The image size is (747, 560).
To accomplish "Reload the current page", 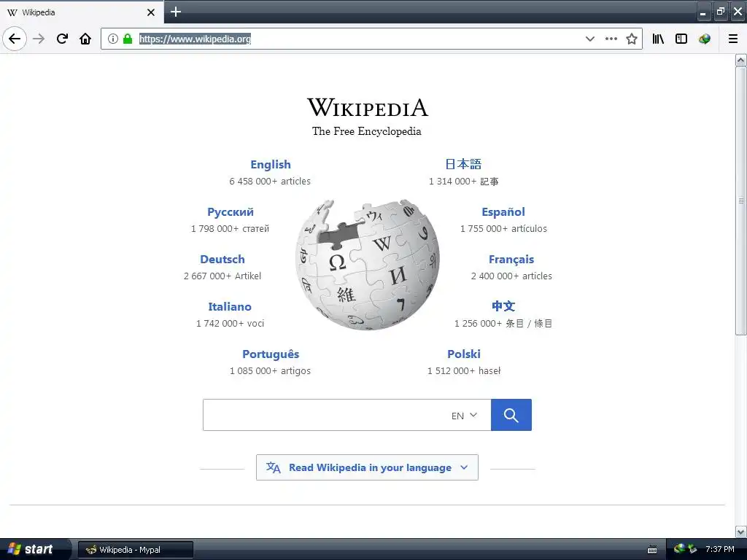I will [x=62, y=39].
